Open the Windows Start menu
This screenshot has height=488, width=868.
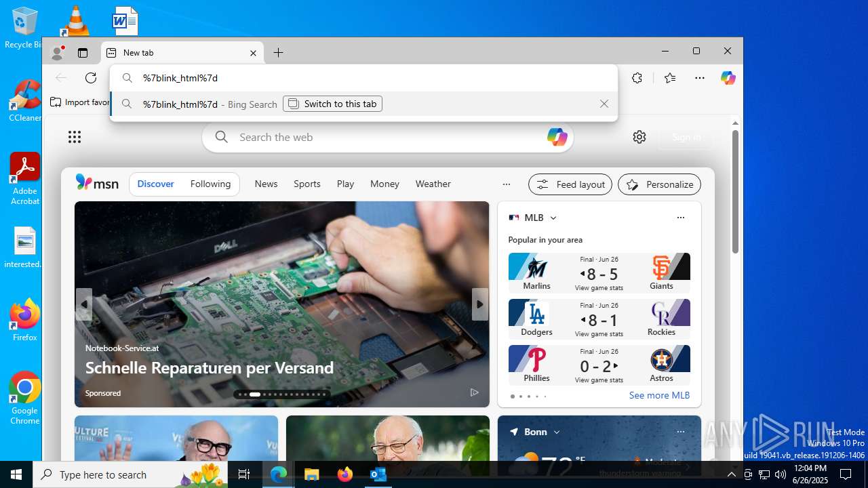click(16, 474)
